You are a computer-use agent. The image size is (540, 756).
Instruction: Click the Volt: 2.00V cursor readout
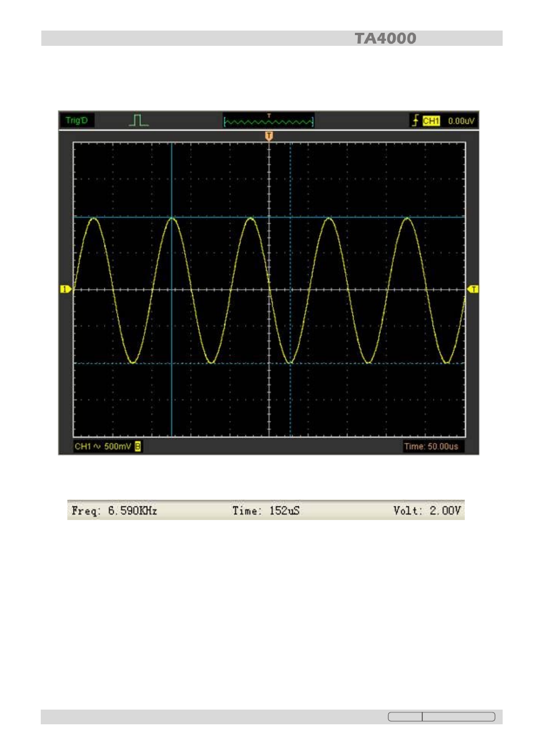pyautogui.click(x=427, y=510)
